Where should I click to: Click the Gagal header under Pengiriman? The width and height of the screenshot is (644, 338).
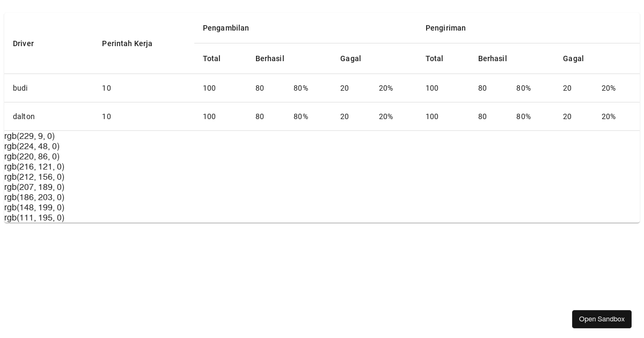pos(573,58)
